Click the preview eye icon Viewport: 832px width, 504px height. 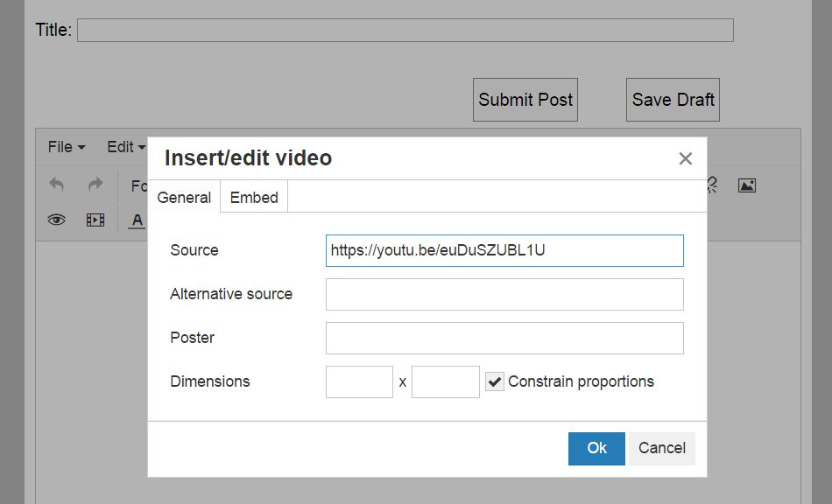coord(57,220)
